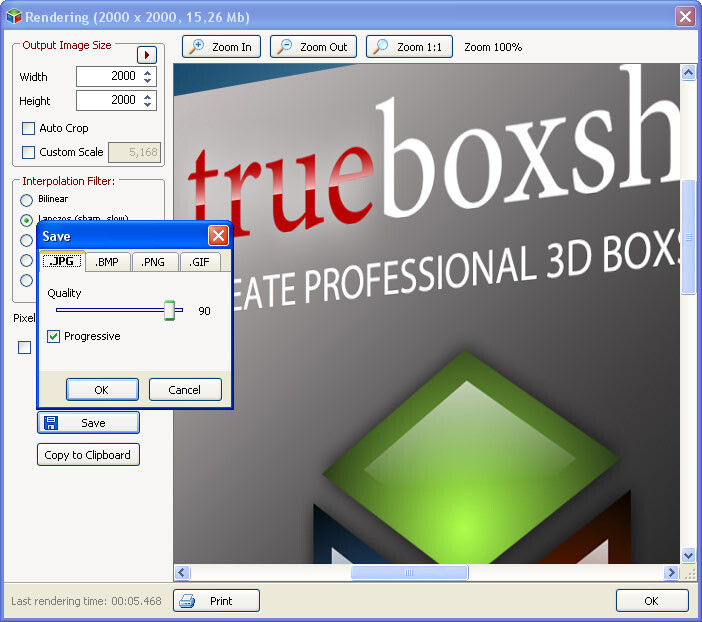The image size is (702, 622).
Task: Increase Width with the up stepper arrow
Action: 147,72
